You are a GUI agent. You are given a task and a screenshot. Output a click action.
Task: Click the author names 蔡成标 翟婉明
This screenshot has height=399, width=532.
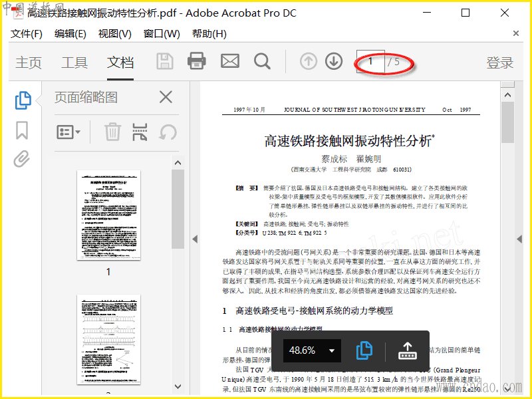point(351,159)
